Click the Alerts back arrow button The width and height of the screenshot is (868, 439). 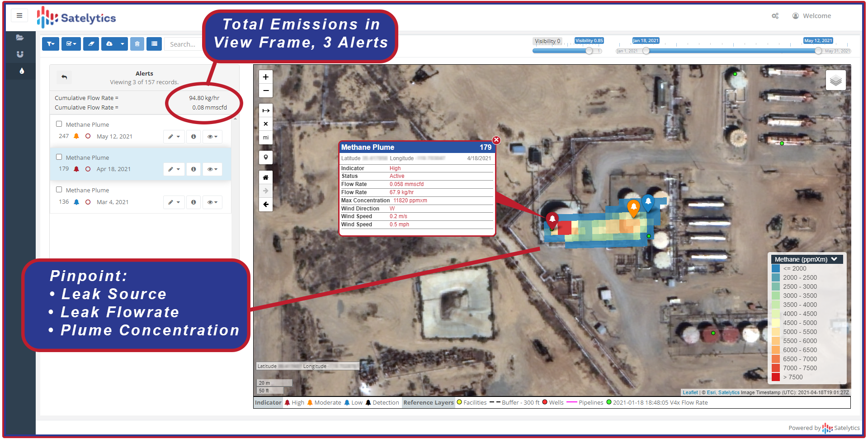[64, 77]
